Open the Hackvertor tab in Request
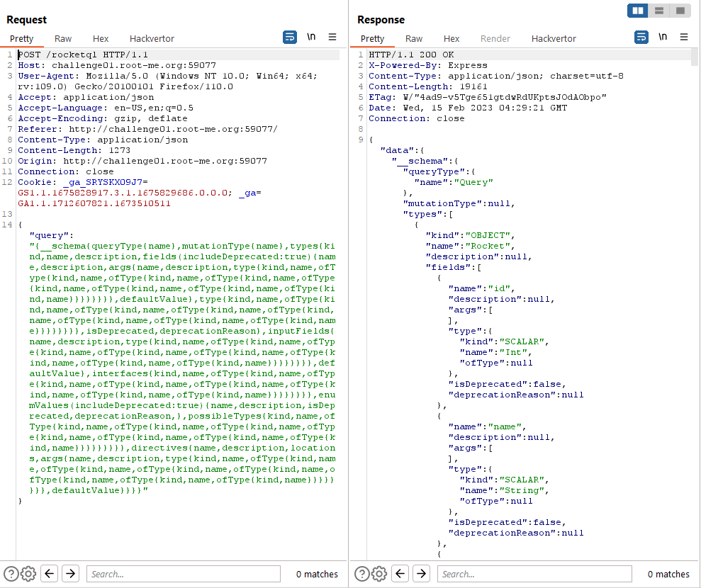 click(x=152, y=39)
